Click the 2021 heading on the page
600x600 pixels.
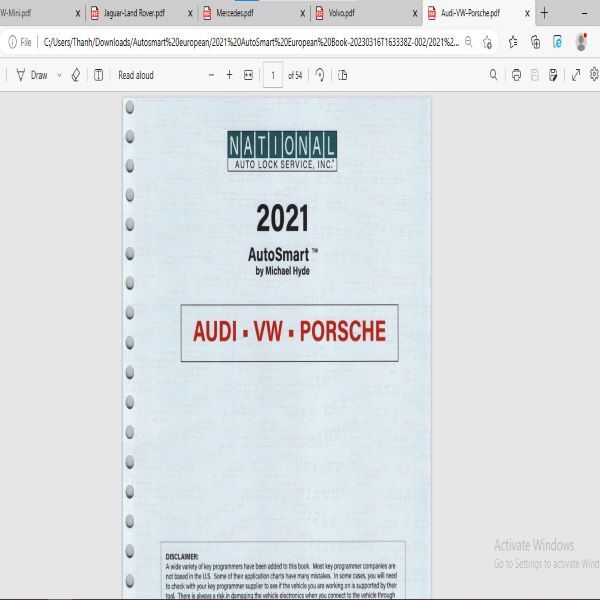click(x=282, y=218)
